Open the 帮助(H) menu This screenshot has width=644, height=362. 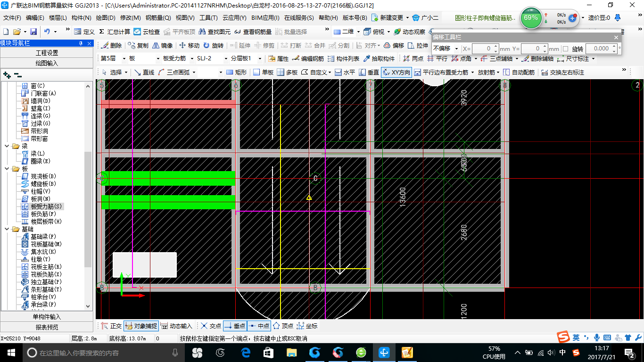point(328,18)
